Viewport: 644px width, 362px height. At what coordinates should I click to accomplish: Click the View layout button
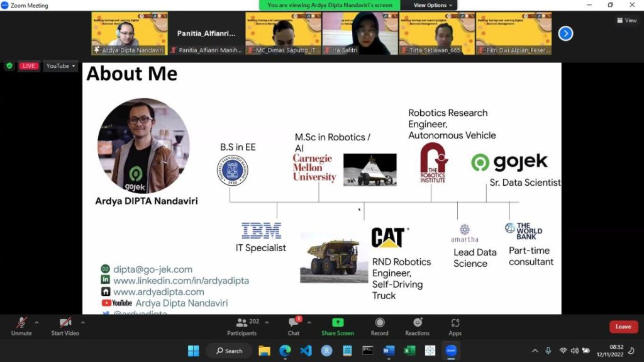(627, 20)
